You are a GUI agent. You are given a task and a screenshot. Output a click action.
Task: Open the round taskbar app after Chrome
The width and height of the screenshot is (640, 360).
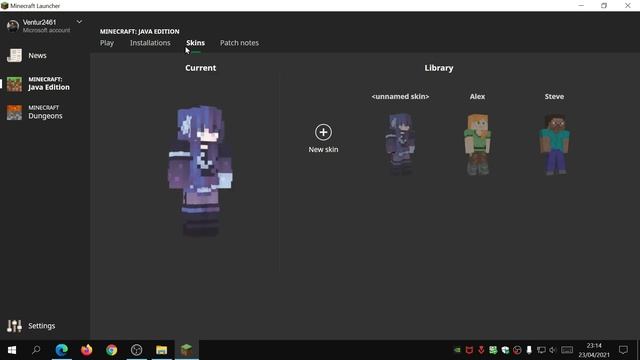[137, 350]
